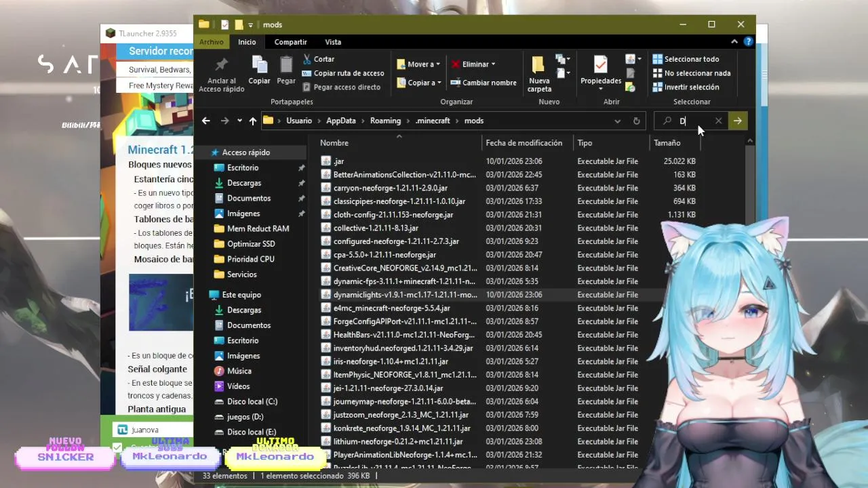
Task: Open pinned Descargas under Acceso rápido
Action: click(x=243, y=183)
